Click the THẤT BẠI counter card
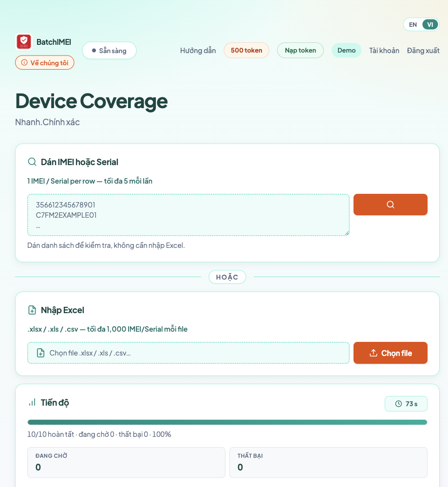Screen dimensions: 448x487 point(328,463)
